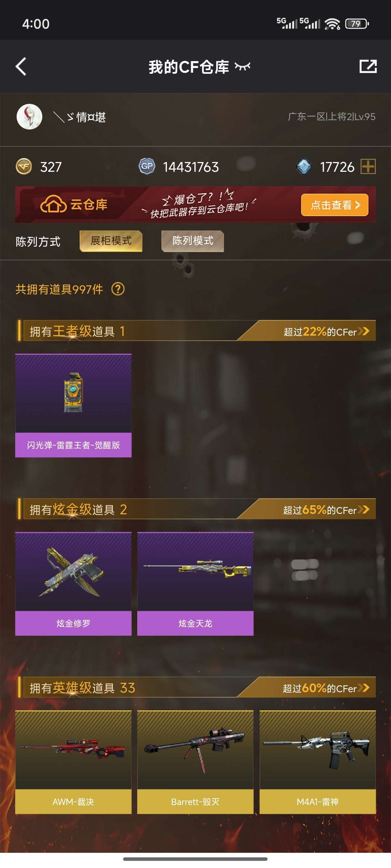Select the Barrett-毁灭 weapon card
The height and width of the screenshot is (868, 391).
195,762
